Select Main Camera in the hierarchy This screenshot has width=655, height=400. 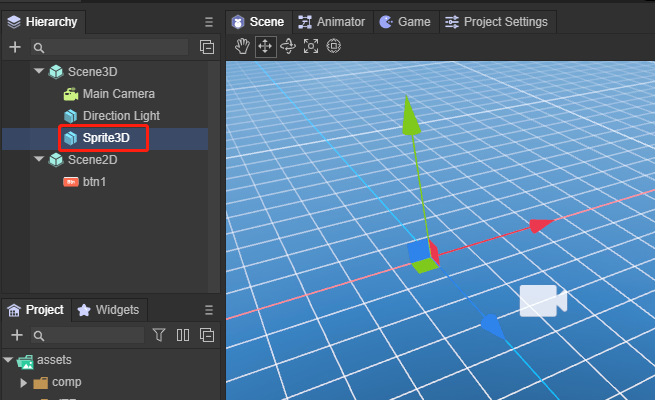pos(118,94)
